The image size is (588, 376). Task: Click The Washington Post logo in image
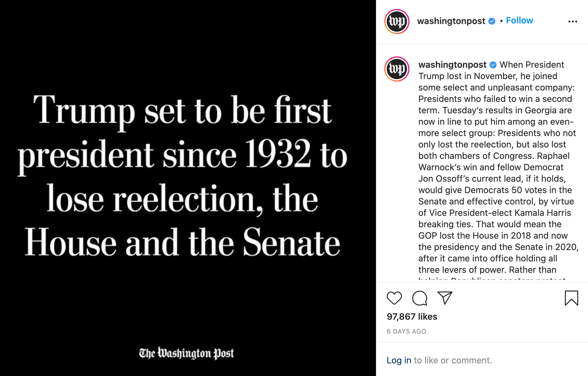pos(186,353)
